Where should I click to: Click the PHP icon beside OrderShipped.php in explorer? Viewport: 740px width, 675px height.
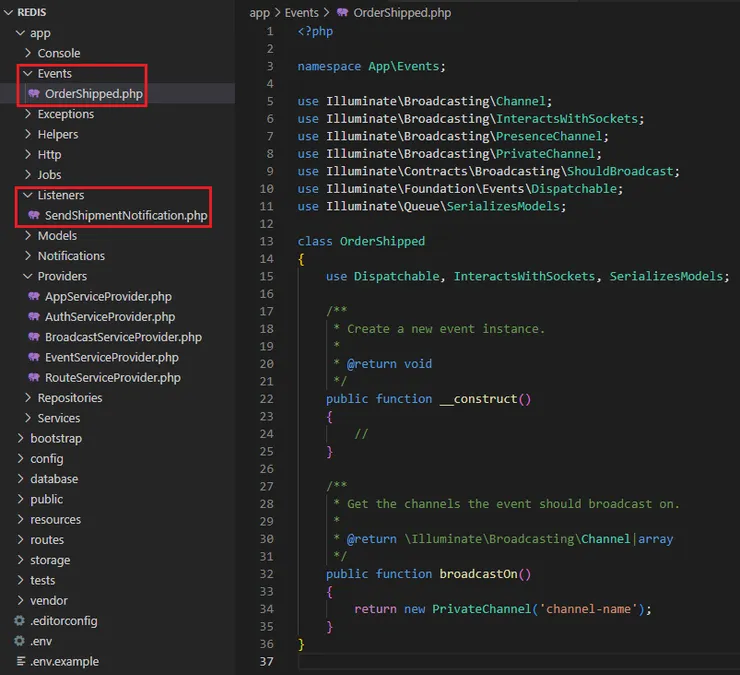pyautogui.click(x=34, y=94)
